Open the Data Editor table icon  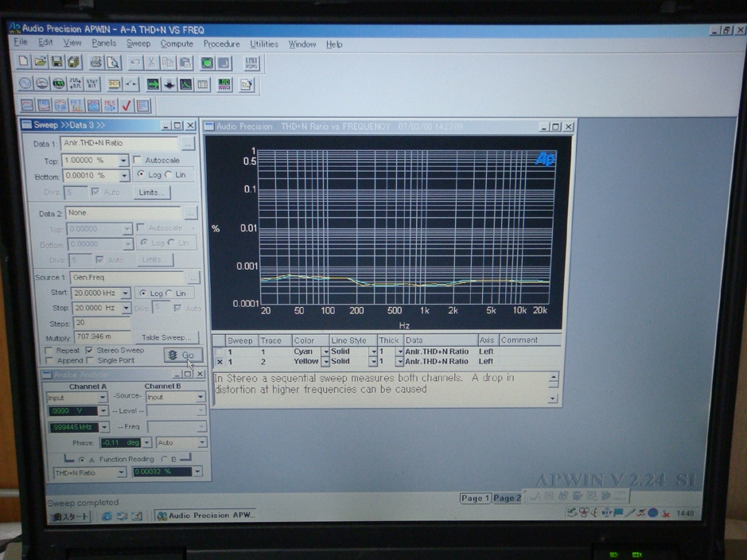coord(203,85)
